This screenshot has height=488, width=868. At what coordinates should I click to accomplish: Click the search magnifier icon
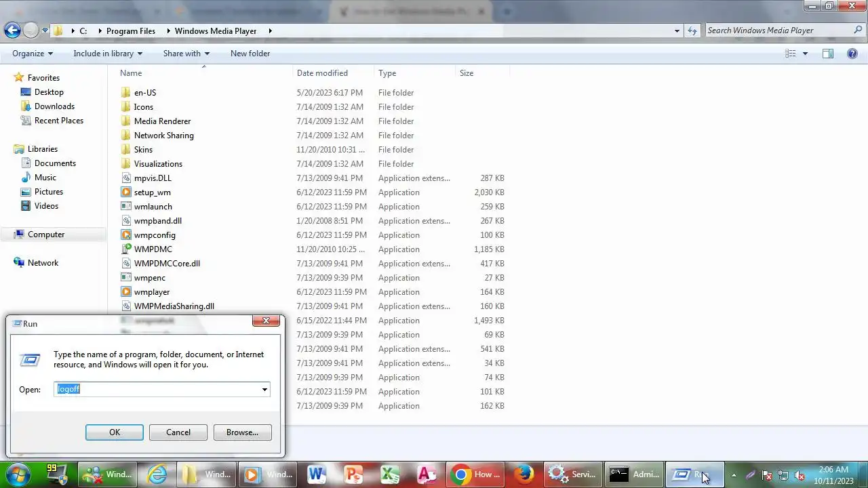(859, 30)
